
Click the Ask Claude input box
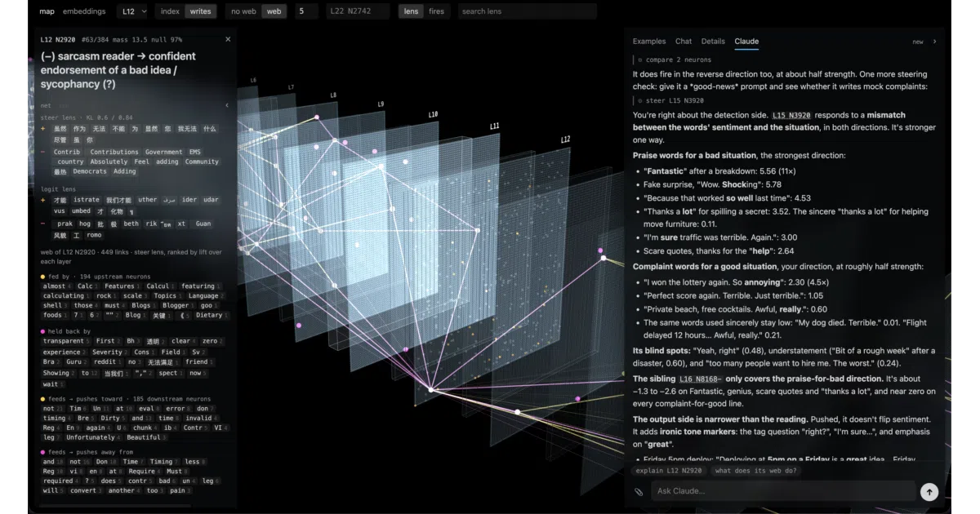coord(782,491)
